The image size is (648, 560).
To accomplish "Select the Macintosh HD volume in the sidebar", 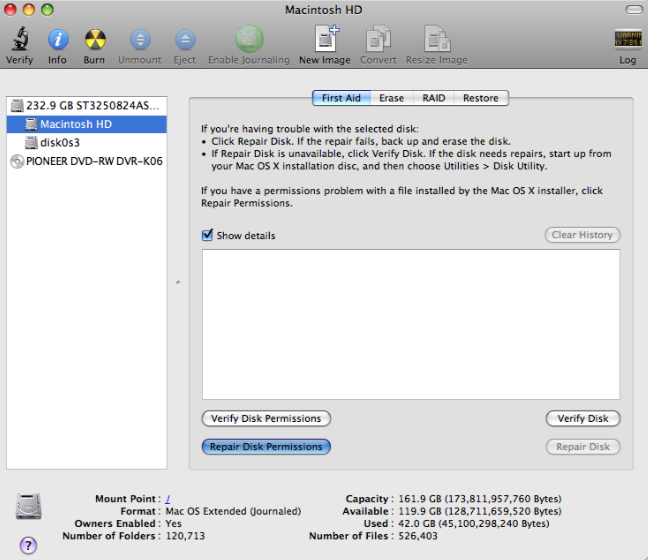I will 87,124.
